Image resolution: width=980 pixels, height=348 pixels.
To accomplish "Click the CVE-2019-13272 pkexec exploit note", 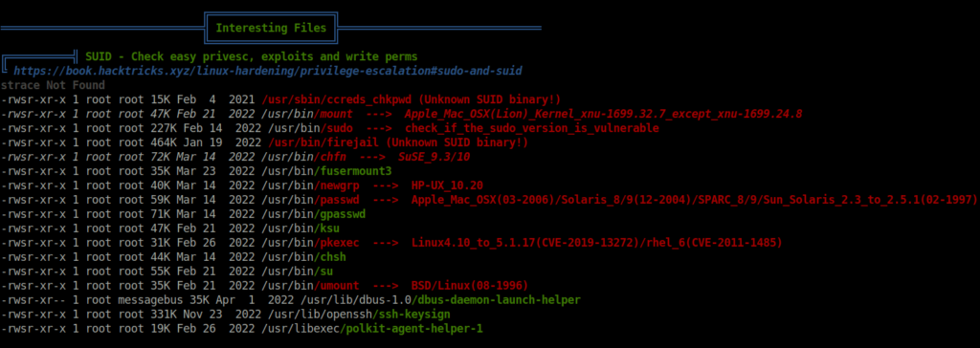I will 513,243.
